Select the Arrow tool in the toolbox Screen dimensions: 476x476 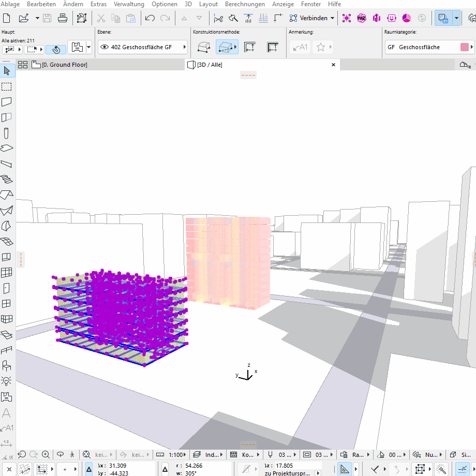pyautogui.click(x=7, y=71)
